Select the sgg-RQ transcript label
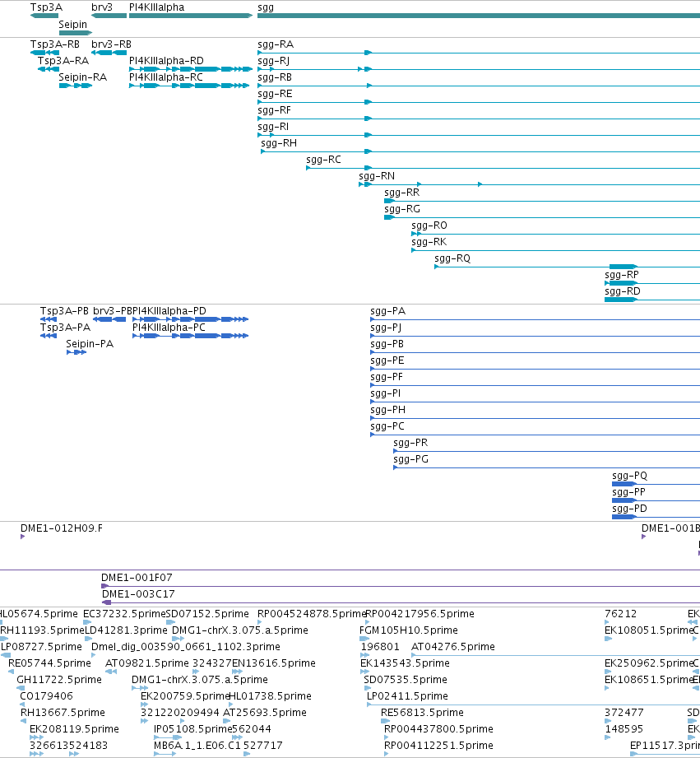This screenshot has height=758, width=700. click(x=452, y=258)
